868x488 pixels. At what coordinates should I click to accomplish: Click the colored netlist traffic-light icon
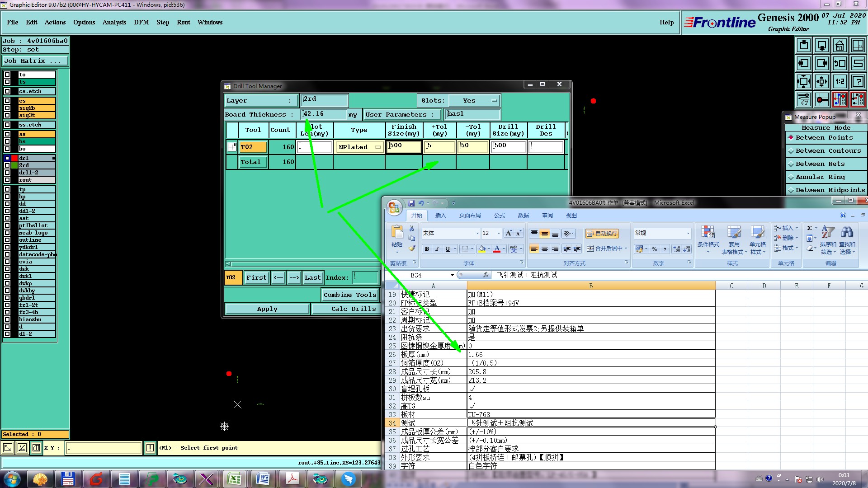[x=840, y=99]
